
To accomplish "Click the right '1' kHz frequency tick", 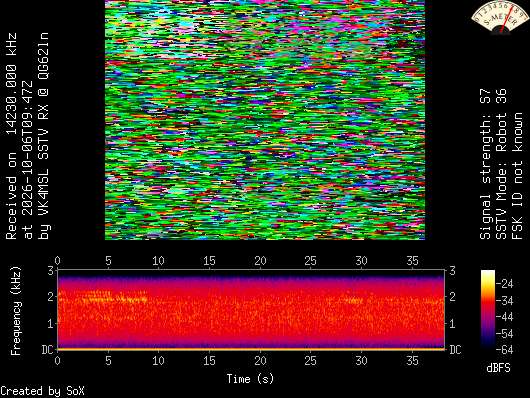I will pos(452,324).
